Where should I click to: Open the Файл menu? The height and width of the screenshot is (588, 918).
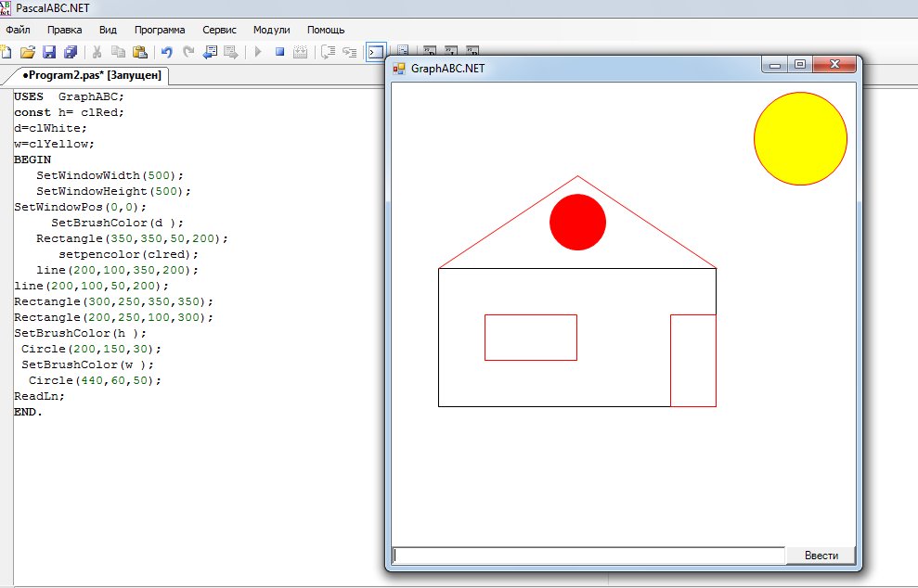19,30
